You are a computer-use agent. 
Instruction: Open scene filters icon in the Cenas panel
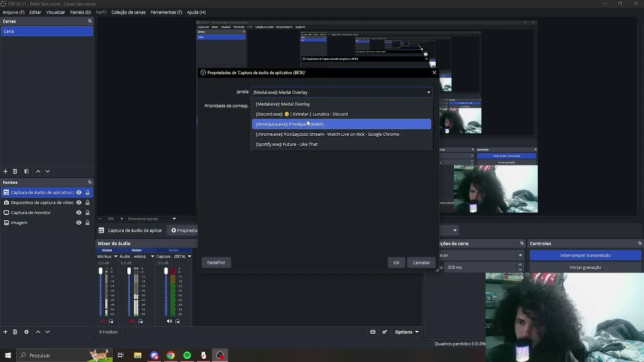click(26, 171)
